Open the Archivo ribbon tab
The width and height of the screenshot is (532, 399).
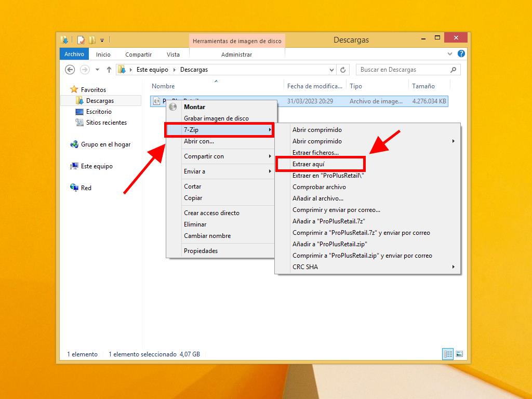click(x=74, y=54)
